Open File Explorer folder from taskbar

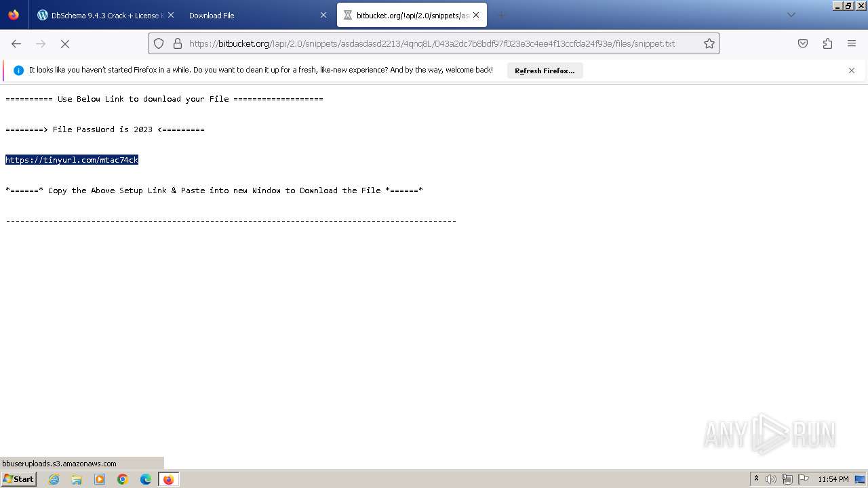tap(77, 479)
